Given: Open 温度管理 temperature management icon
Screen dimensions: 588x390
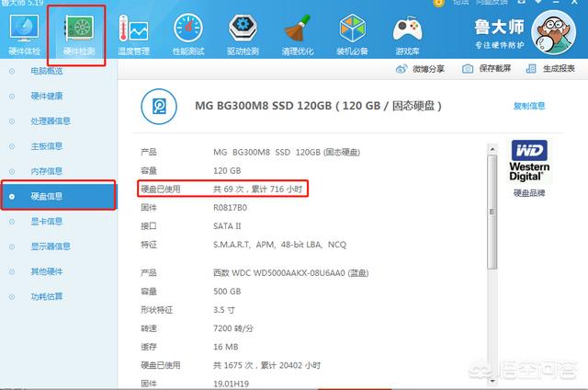Looking at the screenshot, I should point(133,35).
